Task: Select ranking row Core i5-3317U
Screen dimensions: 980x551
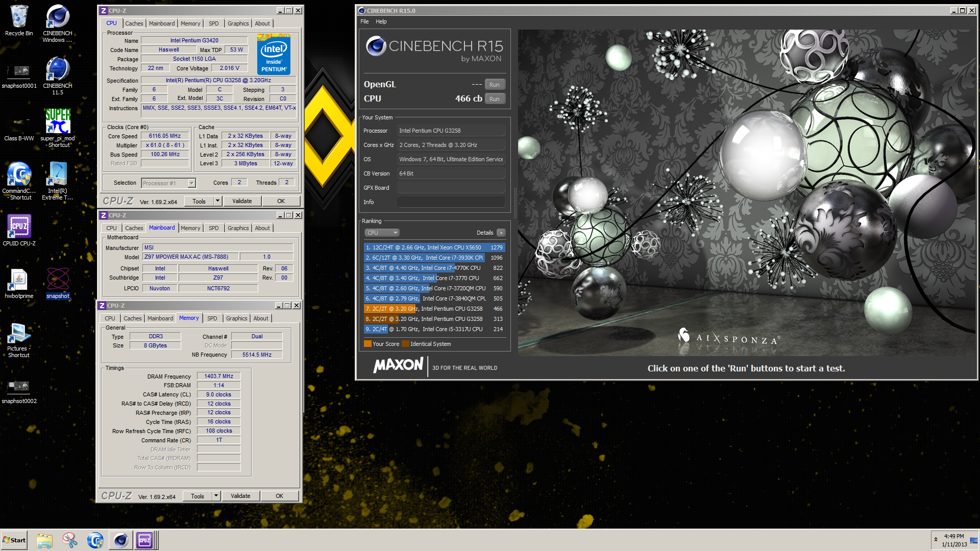Action: [434, 329]
